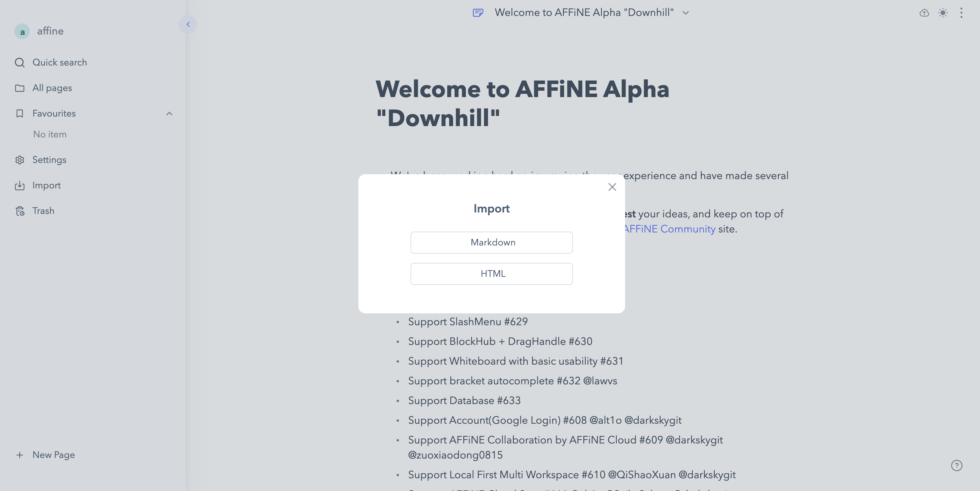The width and height of the screenshot is (980, 491).
Task: Select the No item entry under Favourites
Action: point(50,134)
